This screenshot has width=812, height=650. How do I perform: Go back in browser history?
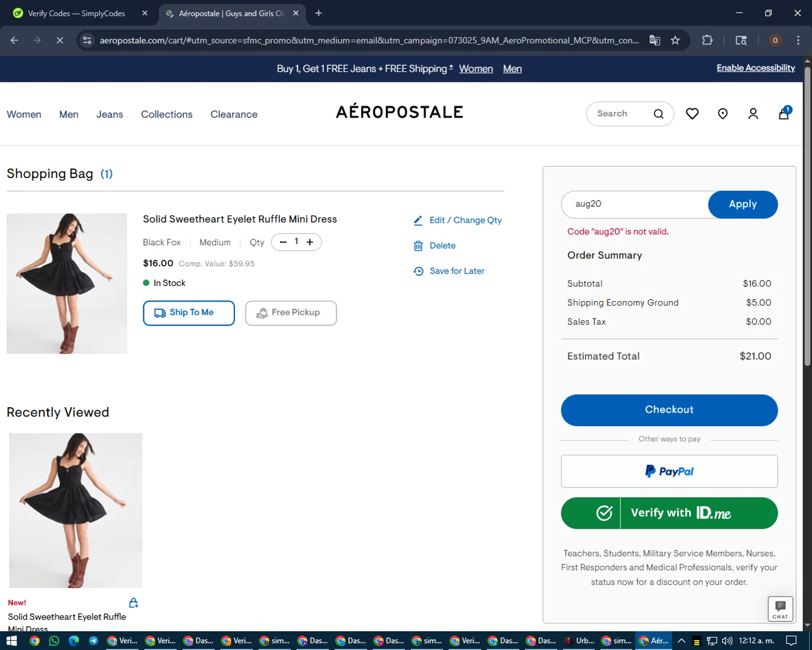tap(15, 40)
